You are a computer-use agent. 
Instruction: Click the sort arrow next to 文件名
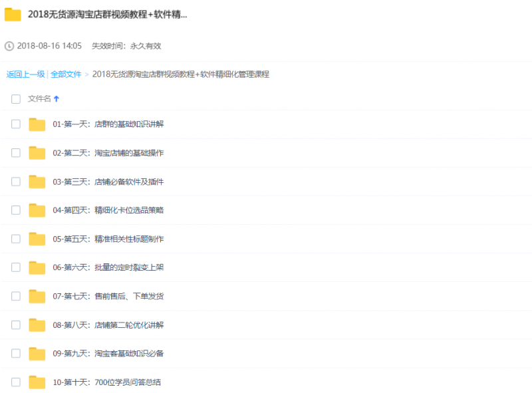pos(57,99)
